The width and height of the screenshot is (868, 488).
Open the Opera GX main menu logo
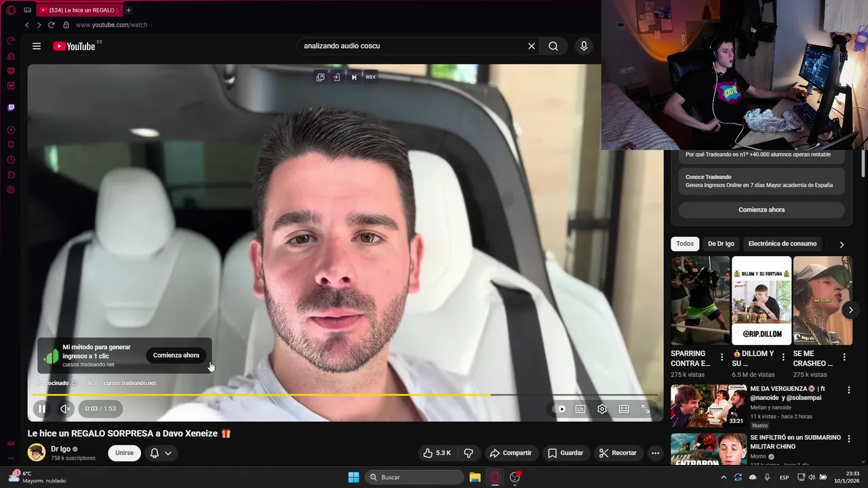coord(11,10)
